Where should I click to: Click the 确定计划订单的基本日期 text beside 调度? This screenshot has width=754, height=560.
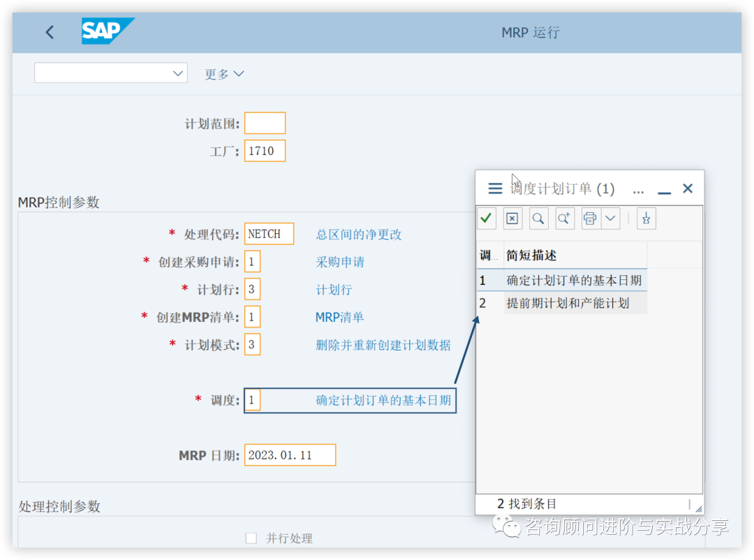383,400
